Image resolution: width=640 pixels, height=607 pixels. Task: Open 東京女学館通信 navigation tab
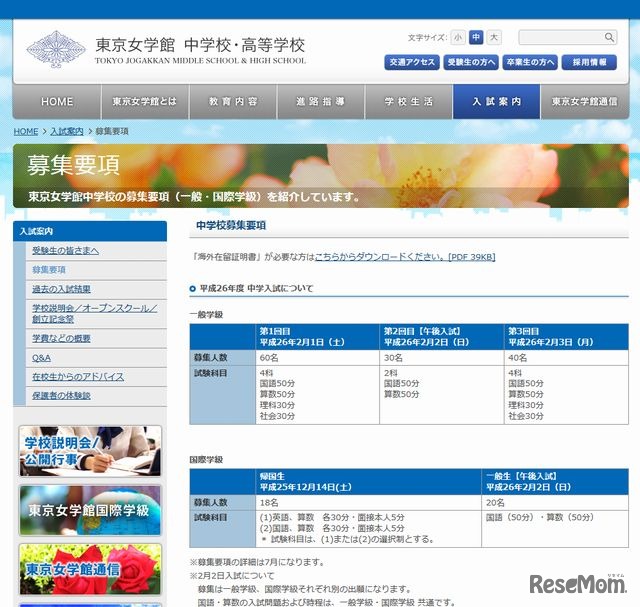(585, 102)
